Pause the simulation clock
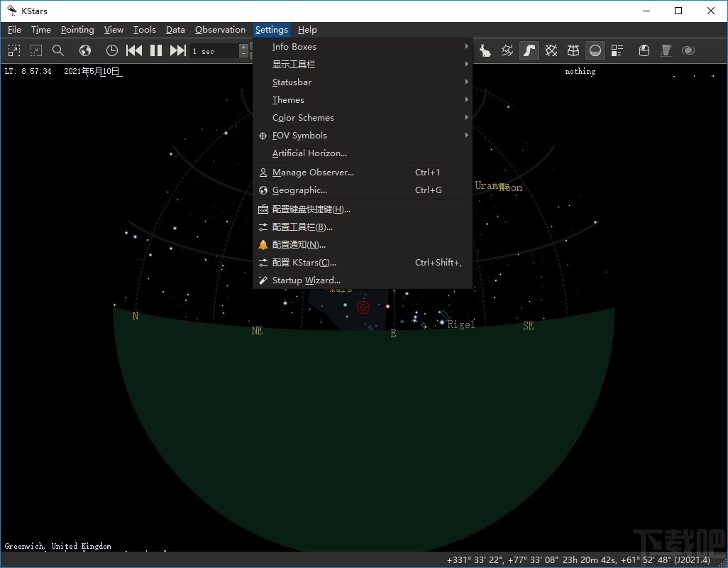Screen dimensions: 728x568 coord(156,50)
